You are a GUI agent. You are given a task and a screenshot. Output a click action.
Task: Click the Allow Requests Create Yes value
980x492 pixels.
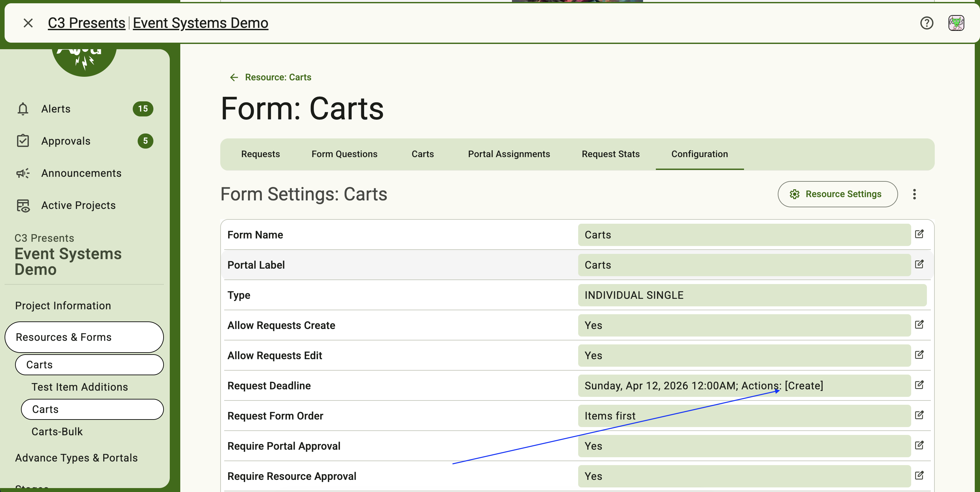click(744, 325)
